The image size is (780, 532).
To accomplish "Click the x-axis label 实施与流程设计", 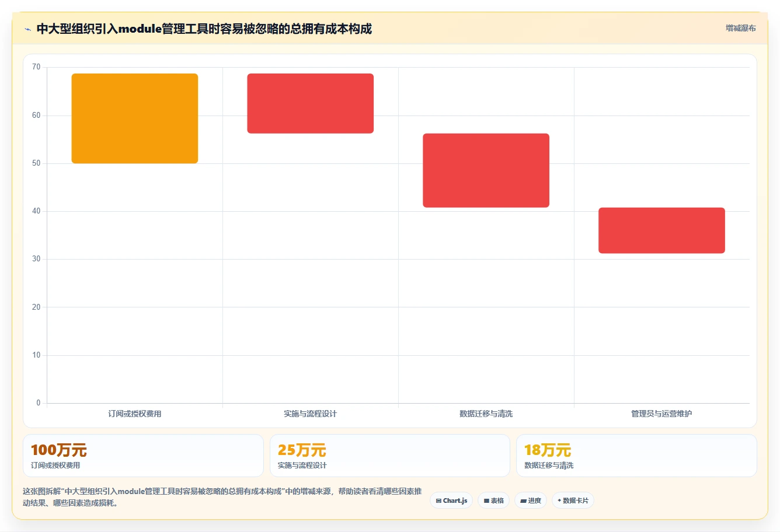I will point(311,414).
